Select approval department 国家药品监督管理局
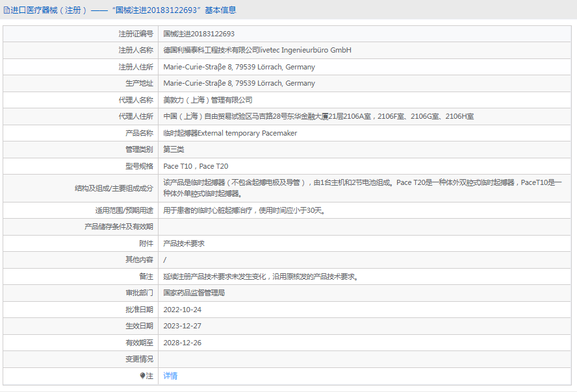The height and width of the screenshot is (392, 577). 194,293
